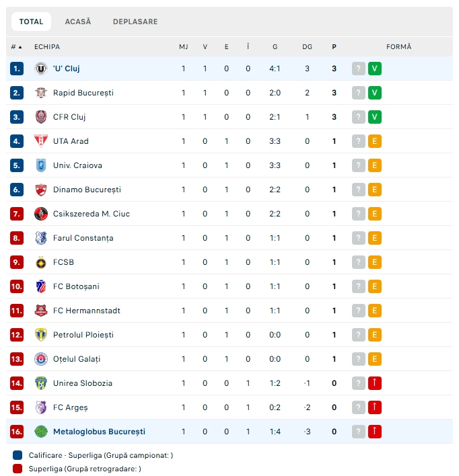Click the FC Botoșani club crest
This screenshot has width=459, height=476.
pos(41,286)
